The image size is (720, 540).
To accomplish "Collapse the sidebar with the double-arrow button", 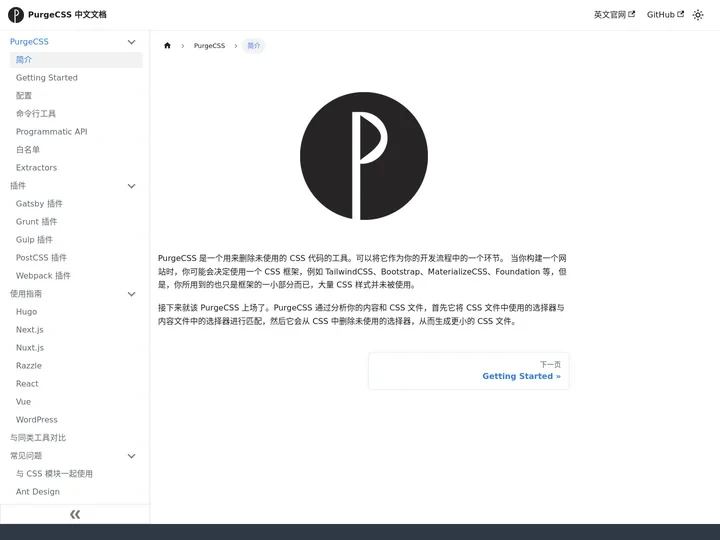I will pos(75,514).
